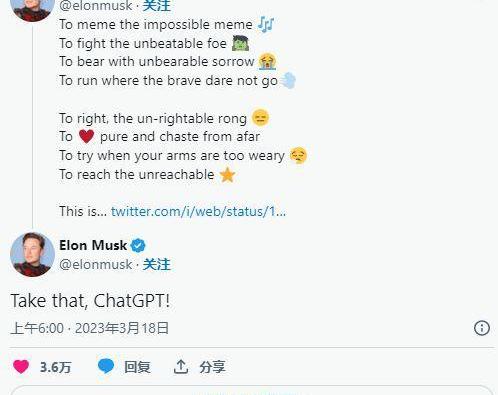
Task: Click the @elonmusk handle below the name
Action: tap(96, 265)
